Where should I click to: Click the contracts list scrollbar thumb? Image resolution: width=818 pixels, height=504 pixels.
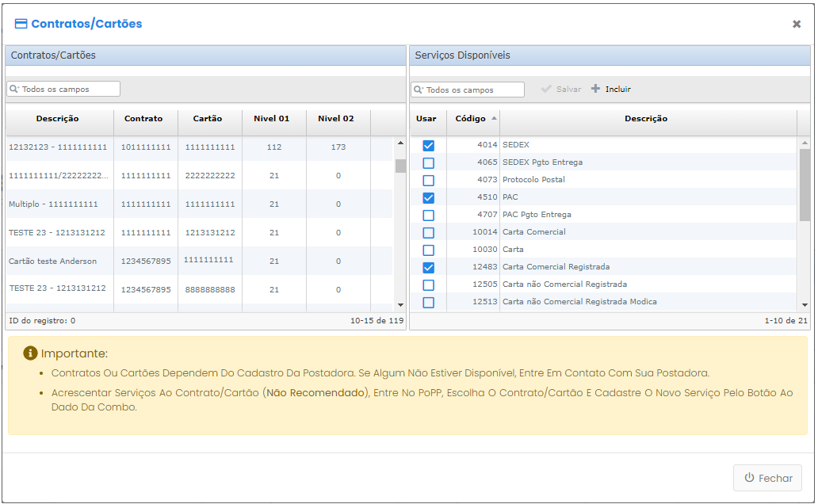tap(400, 166)
